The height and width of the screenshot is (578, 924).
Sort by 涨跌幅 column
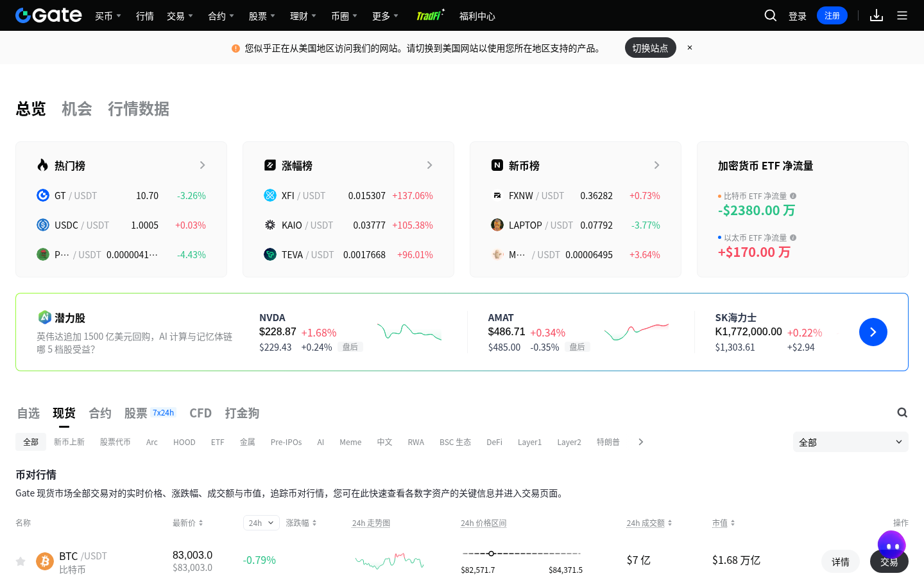[302, 523]
